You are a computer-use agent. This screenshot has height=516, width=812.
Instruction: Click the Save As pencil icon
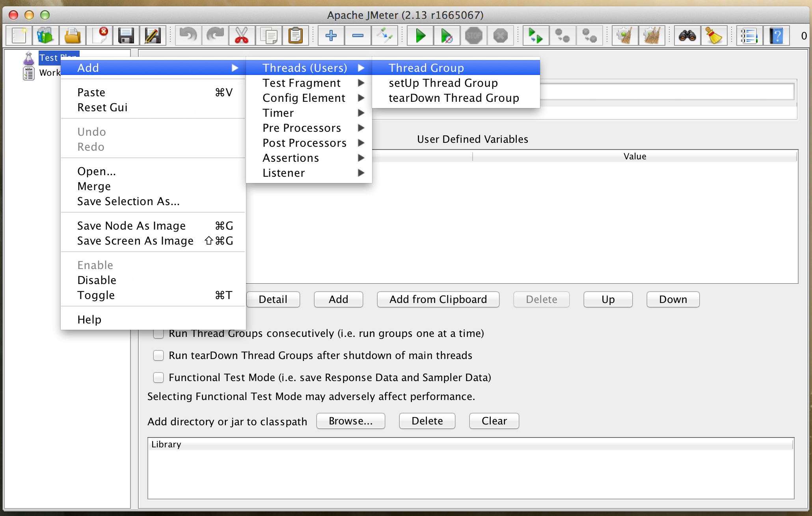pos(153,36)
